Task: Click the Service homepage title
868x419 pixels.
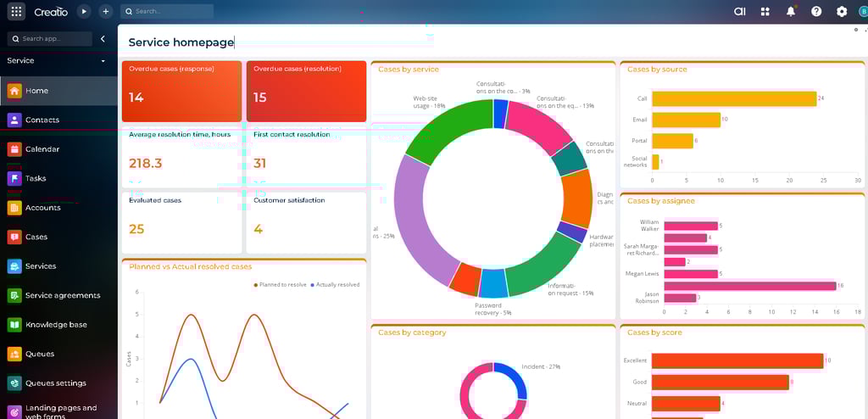Action: [181, 42]
